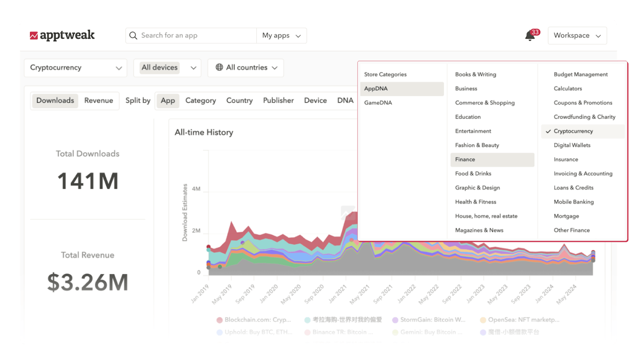Open notifications via the bell icon
Image resolution: width=637 pixels, height=364 pixels.
530,36
